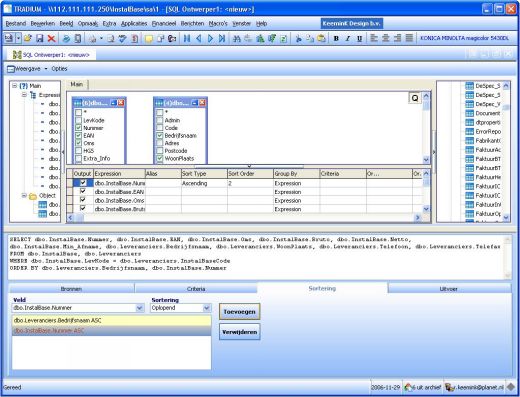Open the Financieel menu
Image resolution: width=520 pixels, height=397 pixels.
point(164,24)
